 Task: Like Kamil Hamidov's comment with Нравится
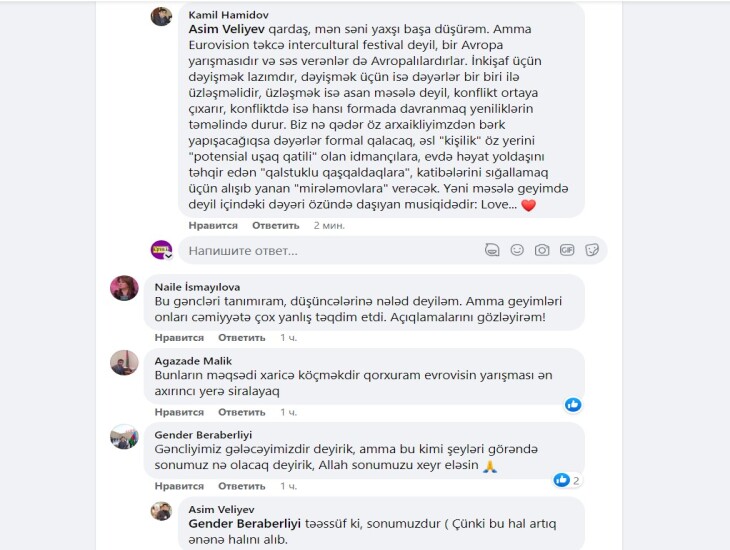point(213,225)
